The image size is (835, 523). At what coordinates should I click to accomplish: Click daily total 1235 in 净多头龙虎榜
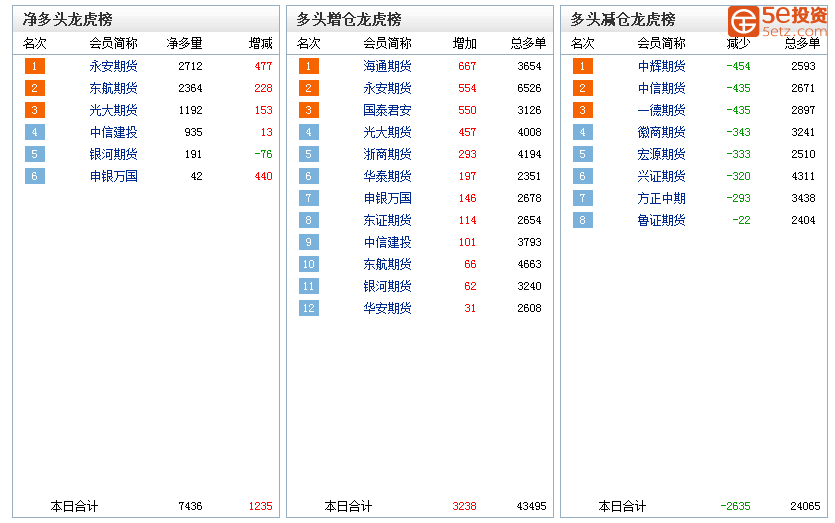[x=260, y=506]
